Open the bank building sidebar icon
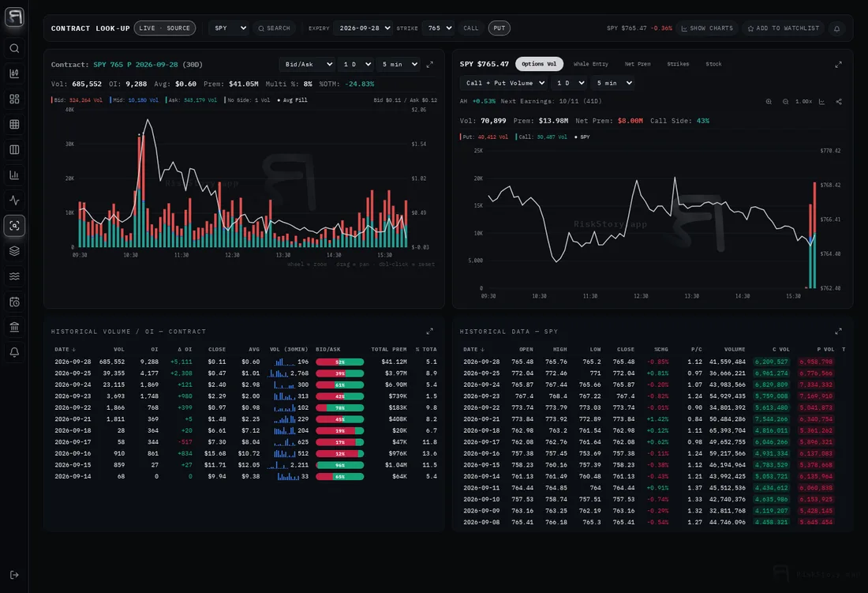This screenshot has width=868, height=593. (14, 327)
